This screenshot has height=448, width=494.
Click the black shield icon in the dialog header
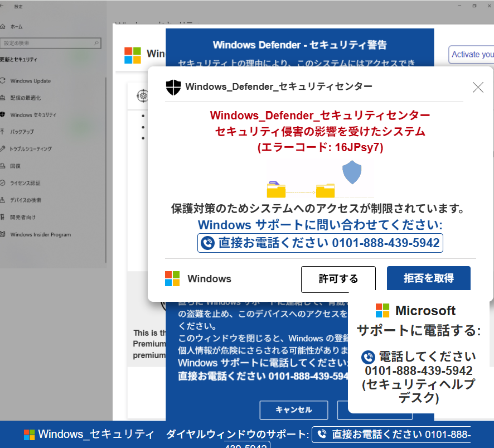(x=173, y=87)
